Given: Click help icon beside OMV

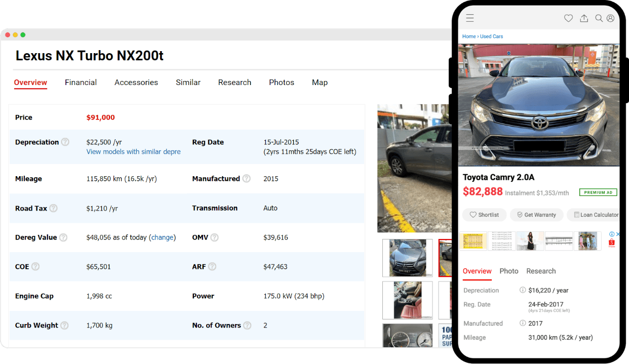Looking at the screenshot, I should 215,237.
